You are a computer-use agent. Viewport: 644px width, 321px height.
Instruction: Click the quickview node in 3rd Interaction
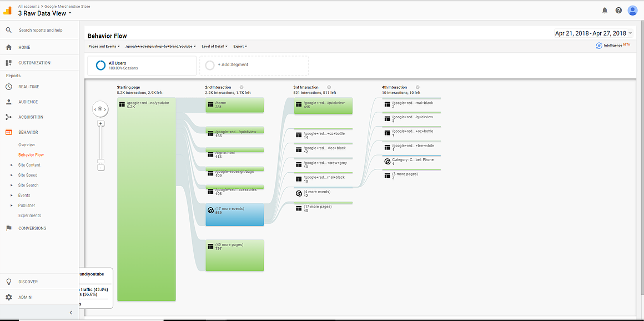coord(323,106)
